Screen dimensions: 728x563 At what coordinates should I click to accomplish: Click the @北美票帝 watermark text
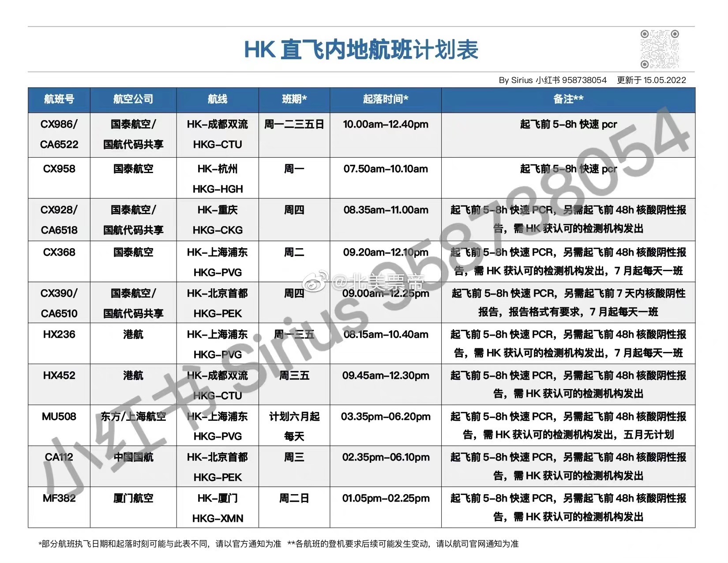click(x=378, y=282)
